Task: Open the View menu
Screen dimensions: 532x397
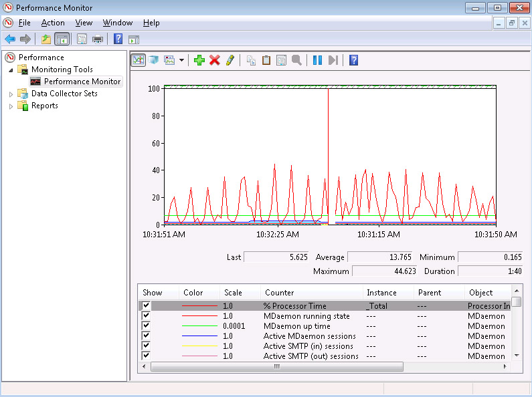Action: point(84,23)
